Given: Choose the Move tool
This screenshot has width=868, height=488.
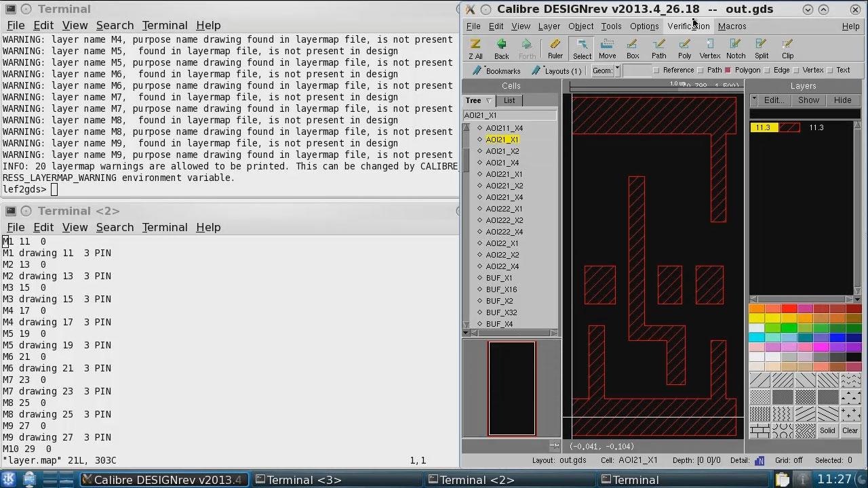Looking at the screenshot, I should [608, 49].
